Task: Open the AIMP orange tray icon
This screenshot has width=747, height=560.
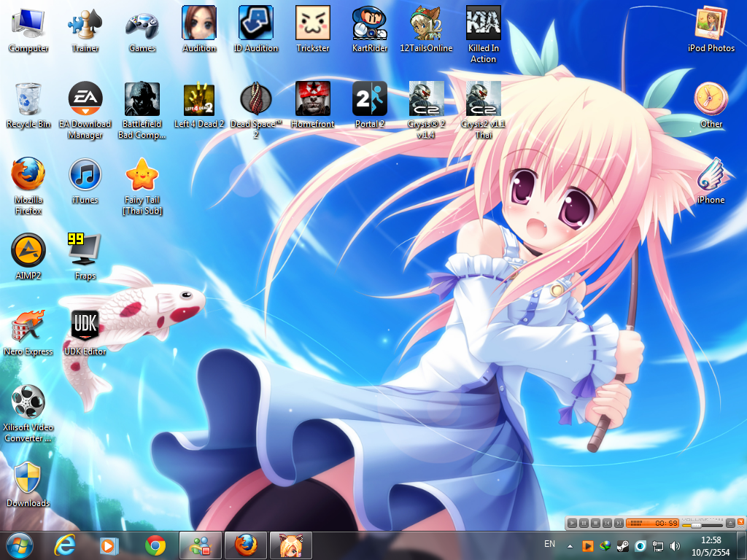Action: click(587, 545)
